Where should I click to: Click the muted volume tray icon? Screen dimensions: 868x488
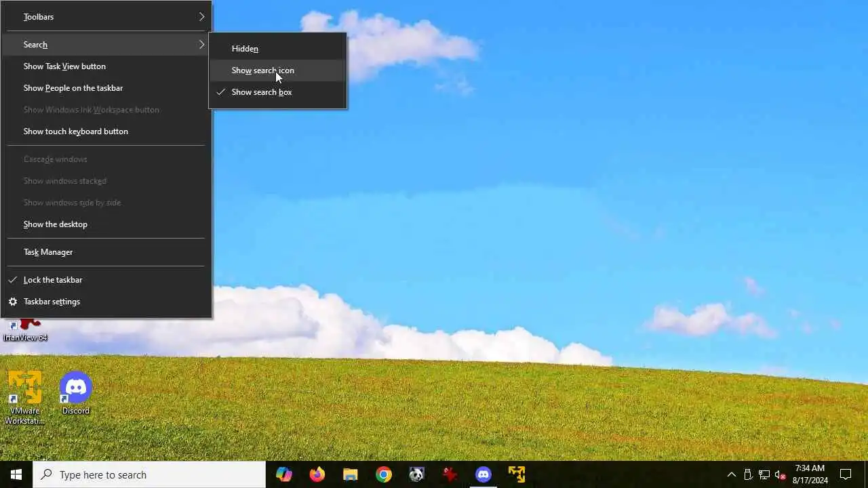pos(780,474)
